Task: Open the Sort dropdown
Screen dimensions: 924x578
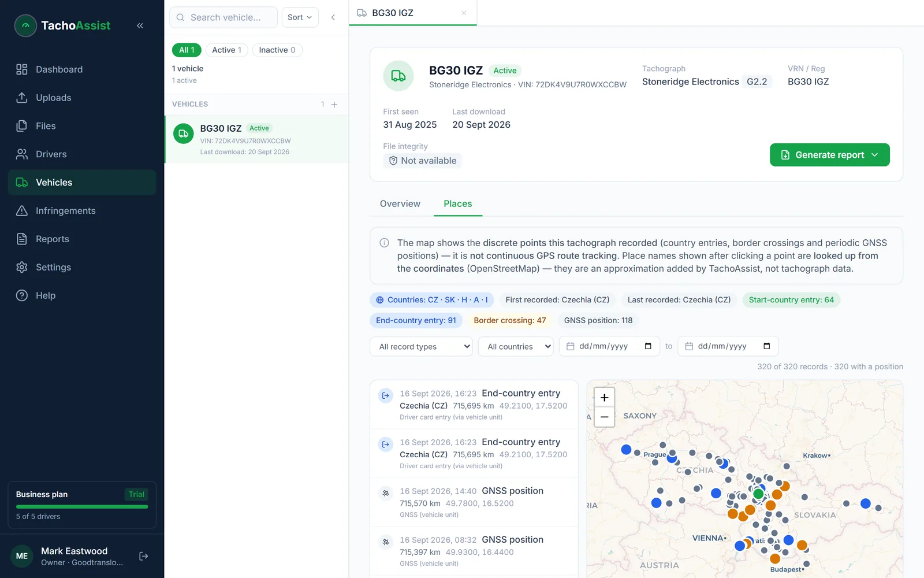Action: tap(300, 17)
